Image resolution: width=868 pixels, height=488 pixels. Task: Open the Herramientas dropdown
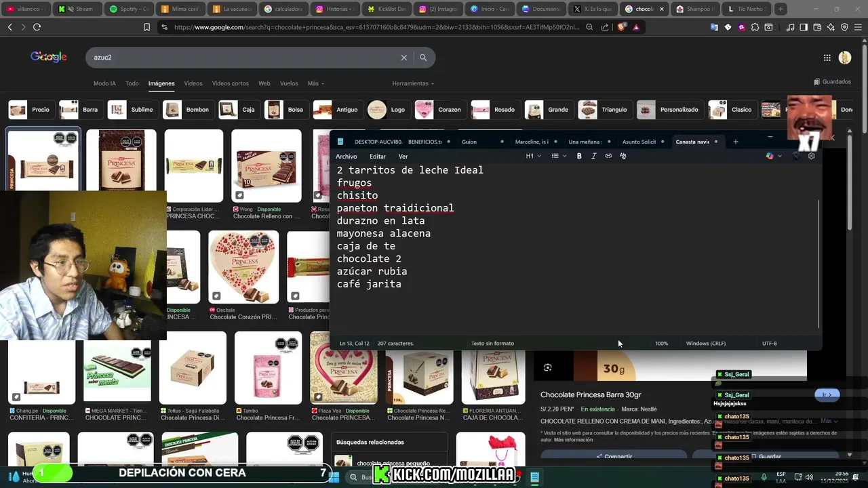coord(413,83)
